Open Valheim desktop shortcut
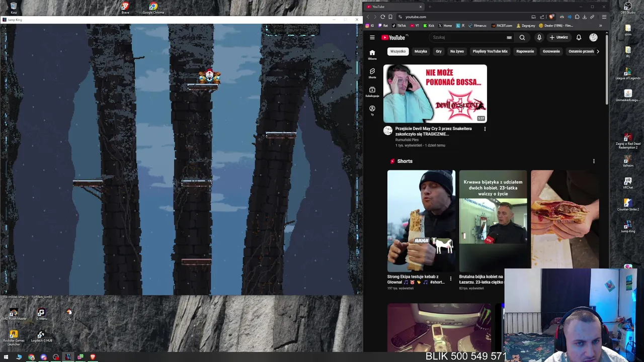644x362 pixels. click(x=628, y=161)
